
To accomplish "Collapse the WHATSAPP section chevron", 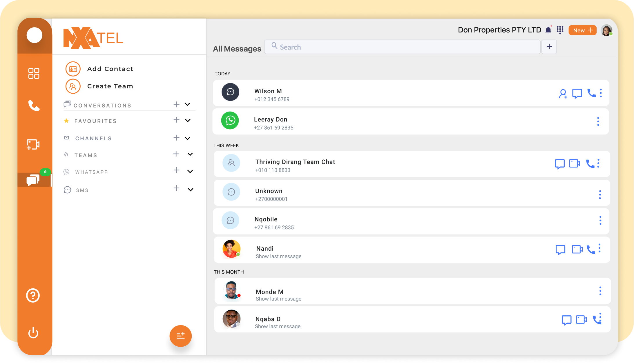I will [x=190, y=171].
